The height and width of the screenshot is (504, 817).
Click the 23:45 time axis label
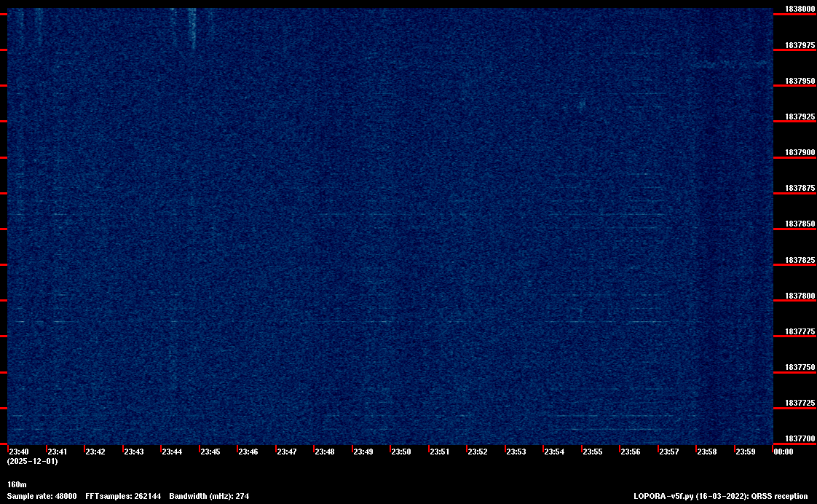click(x=210, y=452)
